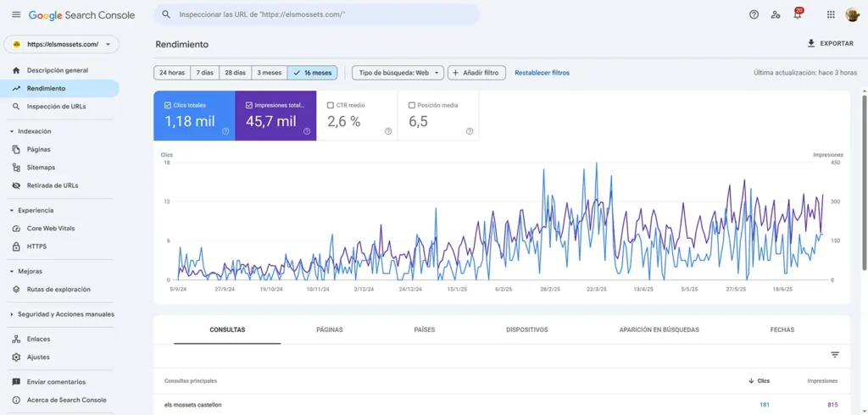Enable the CTR medio checkbox
The height and width of the screenshot is (415, 868).
tap(331, 105)
